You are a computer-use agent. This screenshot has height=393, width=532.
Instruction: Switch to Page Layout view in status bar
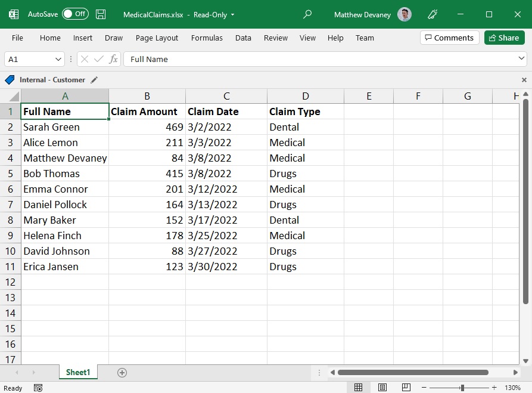coord(382,387)
